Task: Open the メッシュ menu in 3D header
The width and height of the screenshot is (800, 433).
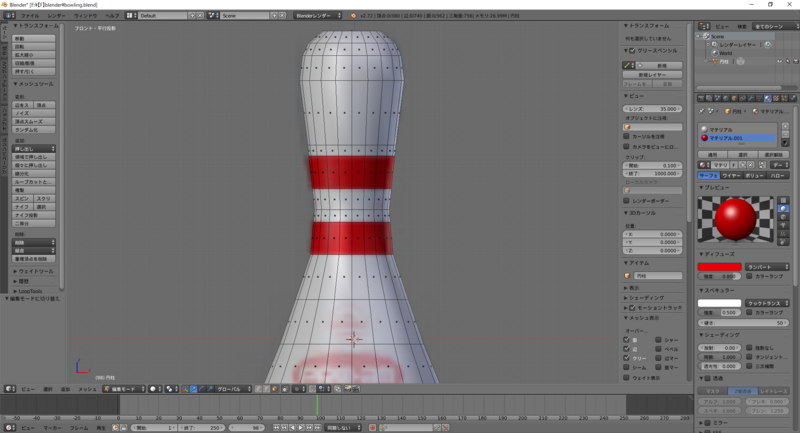Action: (87, 389)
